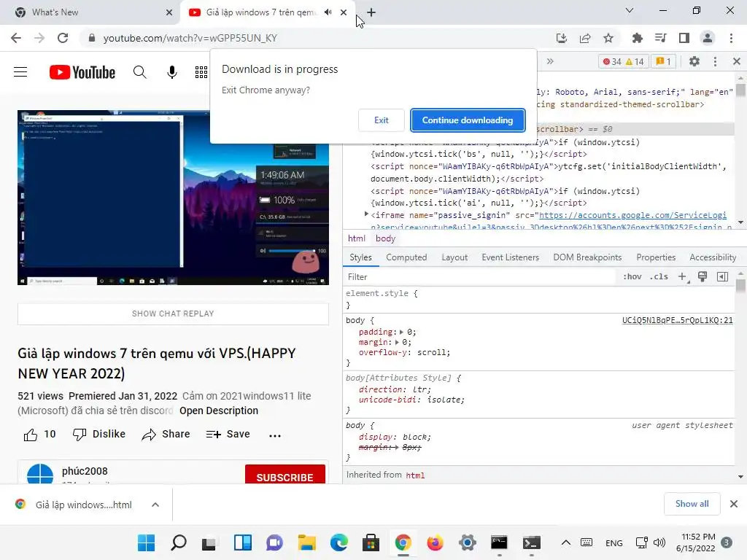This screenshot has width=747, height=560.
Task: Toggle the .cls class editor button
Action: point(659,276)
